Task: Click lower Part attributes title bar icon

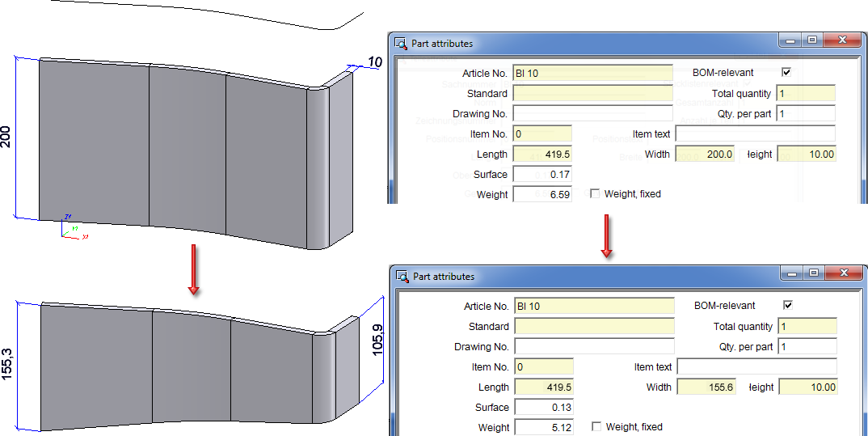Action: (403, 275)
